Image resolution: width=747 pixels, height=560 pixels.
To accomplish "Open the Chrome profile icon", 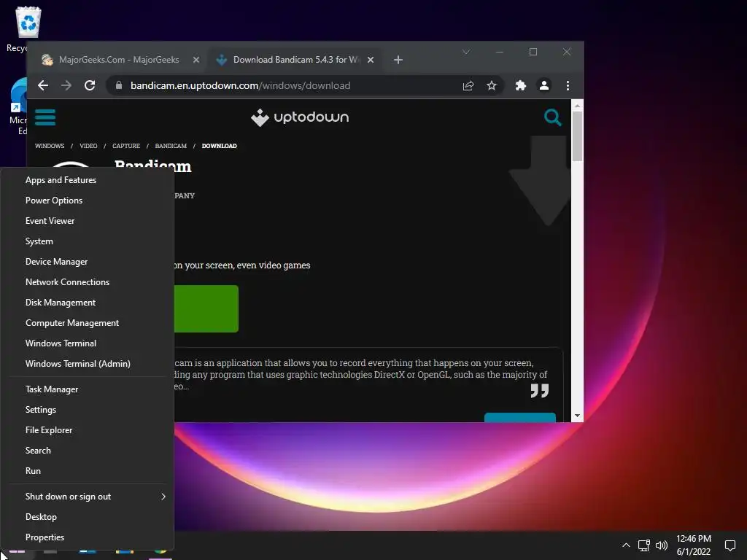I will [544, 86].
